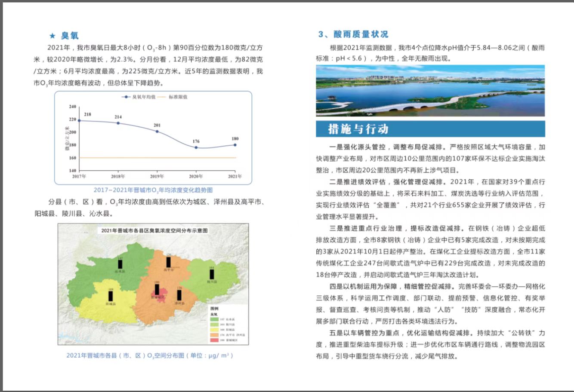Click the 214 data label on the chart
The image size is (574, 392).
coord(118,117)
